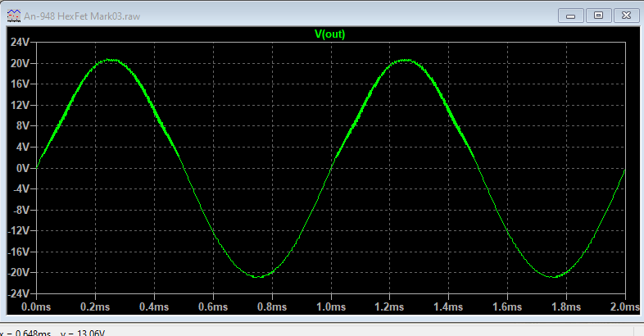This screenshot has width=644, height=336.
Task: Minimize the waveform viewer window
Action: (x=571, y=15)
